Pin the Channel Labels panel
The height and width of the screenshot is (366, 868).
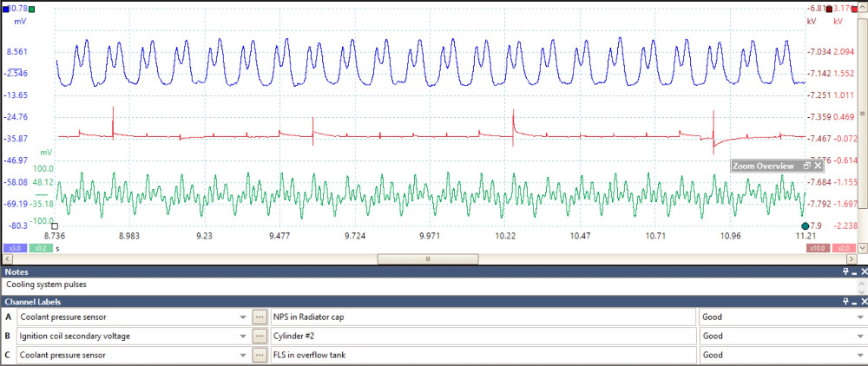click(844, 301)
